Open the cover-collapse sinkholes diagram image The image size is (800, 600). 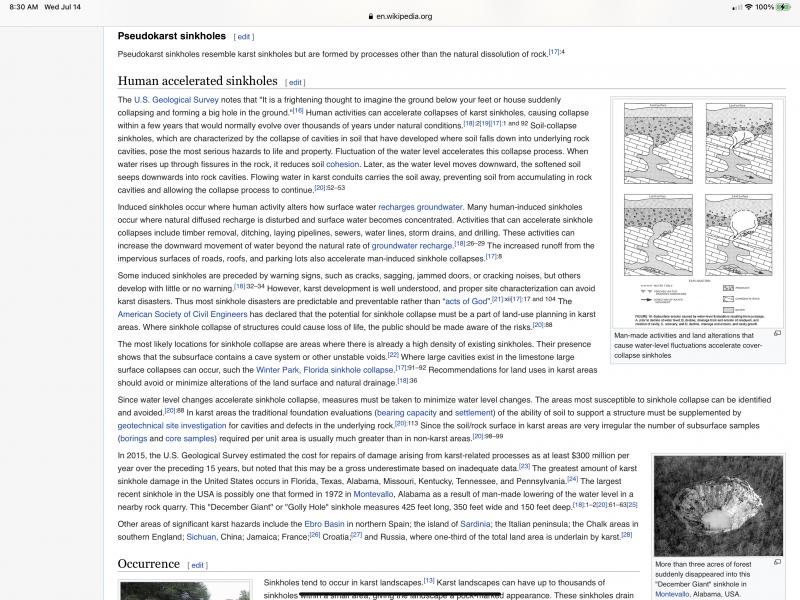(x=698, y=213)
